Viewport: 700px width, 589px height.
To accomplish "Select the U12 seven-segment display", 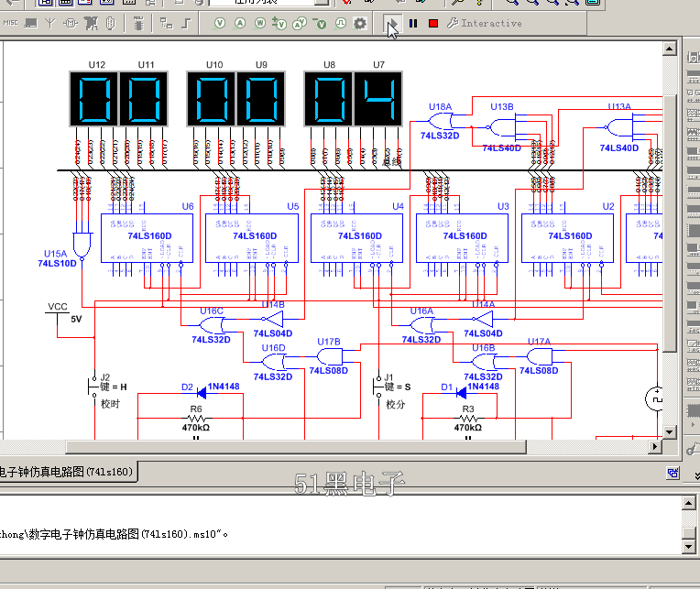I will pyautogui.click(x=94, y=99).
